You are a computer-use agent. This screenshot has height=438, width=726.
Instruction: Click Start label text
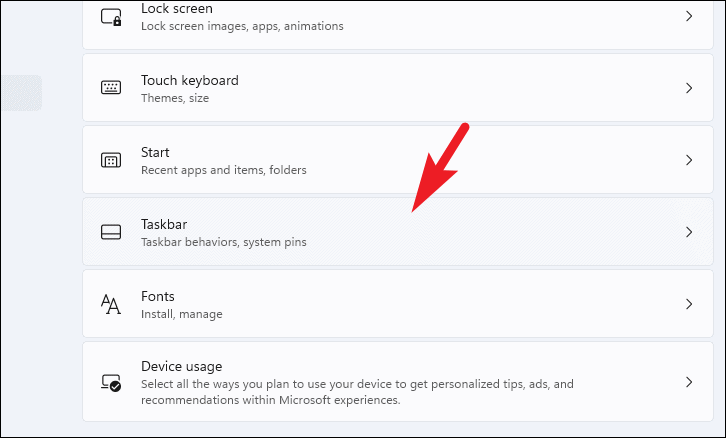155,152
